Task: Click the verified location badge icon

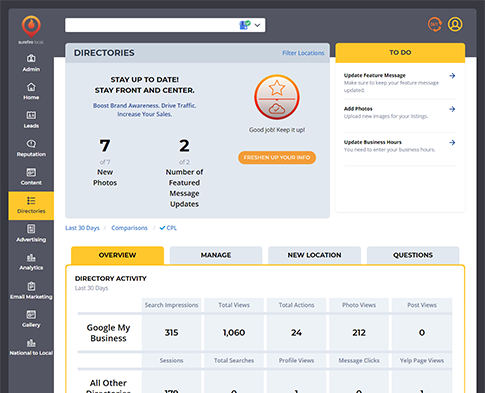Action: (245, 25)
